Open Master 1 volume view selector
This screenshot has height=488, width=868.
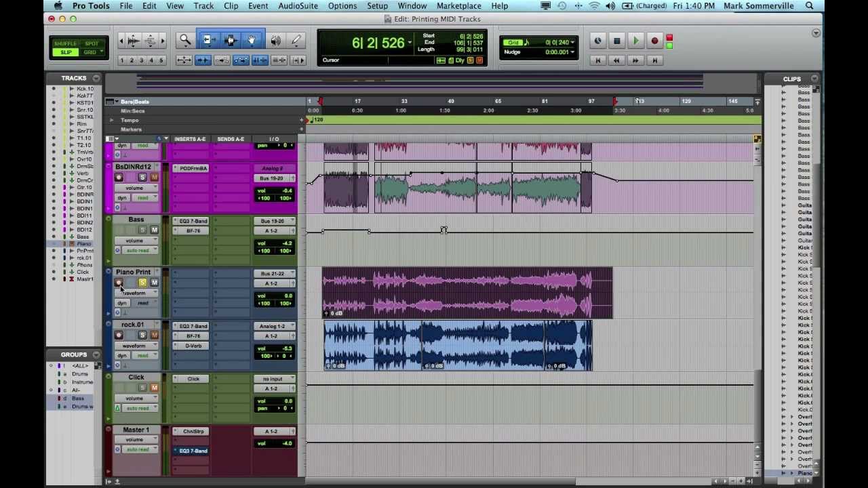[x=136, y=440]
